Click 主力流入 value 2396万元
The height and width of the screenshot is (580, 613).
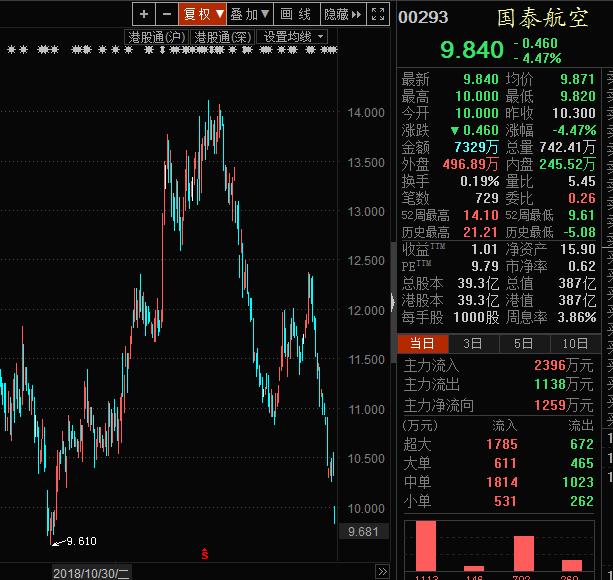pos(564,365)
